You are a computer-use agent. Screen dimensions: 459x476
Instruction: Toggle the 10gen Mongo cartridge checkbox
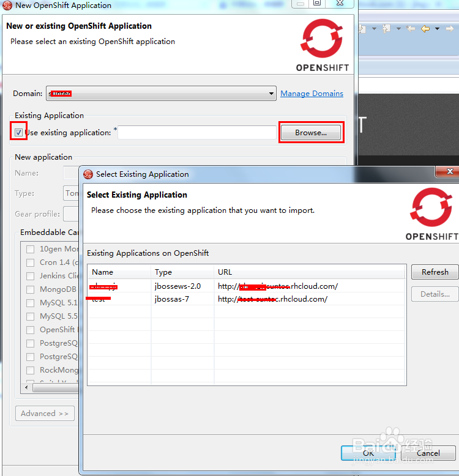coord(31,249)
